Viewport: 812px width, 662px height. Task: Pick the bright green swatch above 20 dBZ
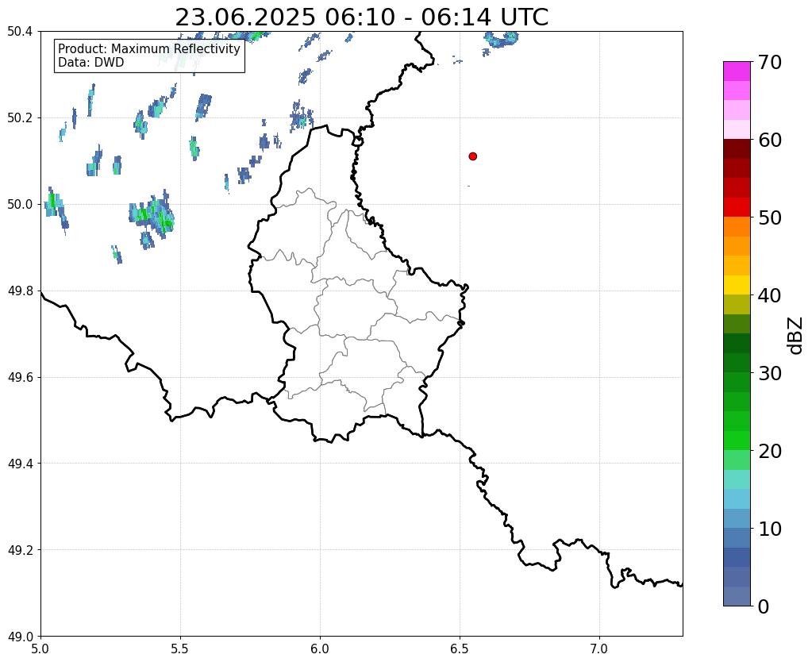pos(737,441)
